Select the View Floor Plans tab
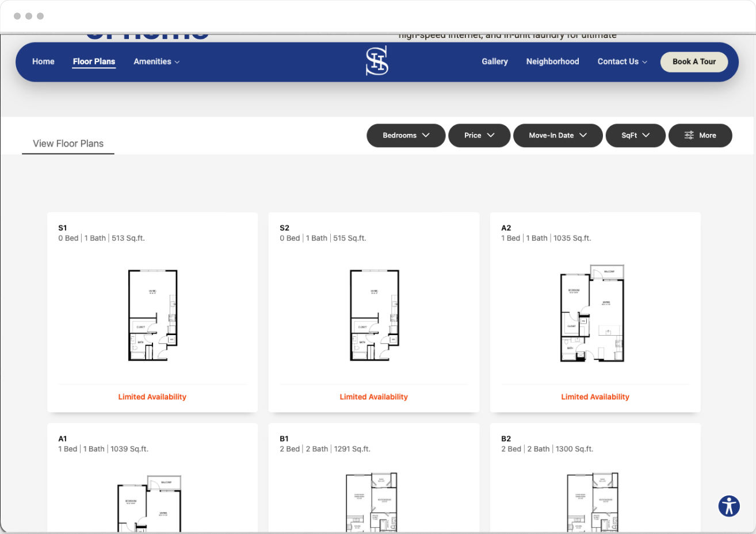The height and width of the screenshot is (534, 756). click(68, 144)
